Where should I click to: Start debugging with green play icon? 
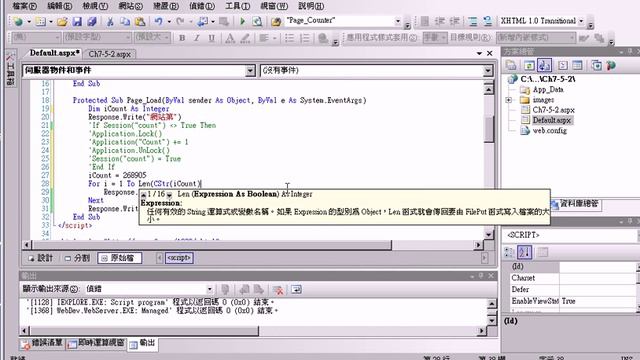pyautogui.click(x=242, y=21)
